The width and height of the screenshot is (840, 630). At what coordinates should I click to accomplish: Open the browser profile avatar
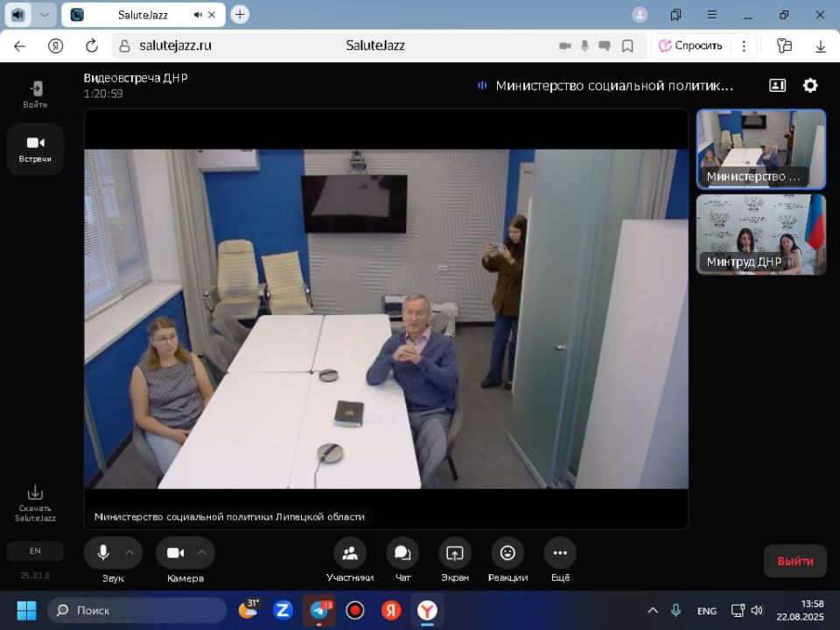point(639,15)
